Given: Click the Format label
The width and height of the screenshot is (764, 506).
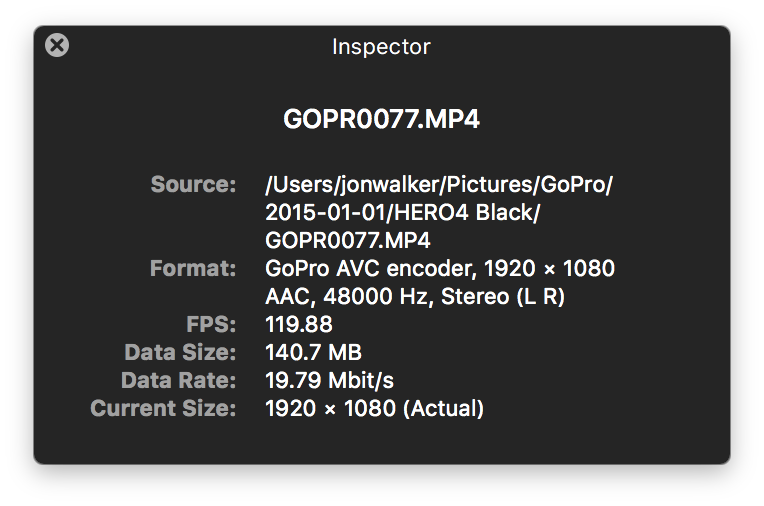Looking at the screenshot, I should pyautogui.click(x=193, y=268).
